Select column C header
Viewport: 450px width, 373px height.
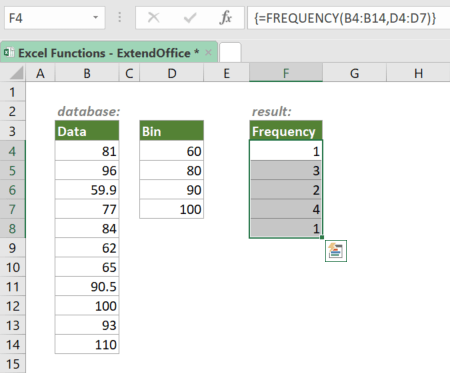tap(129, 73)
